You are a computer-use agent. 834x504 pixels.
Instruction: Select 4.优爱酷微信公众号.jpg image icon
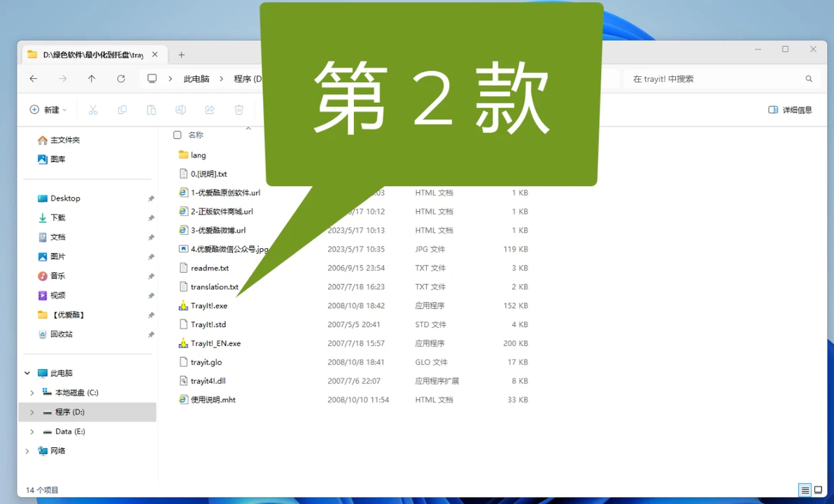183,249
